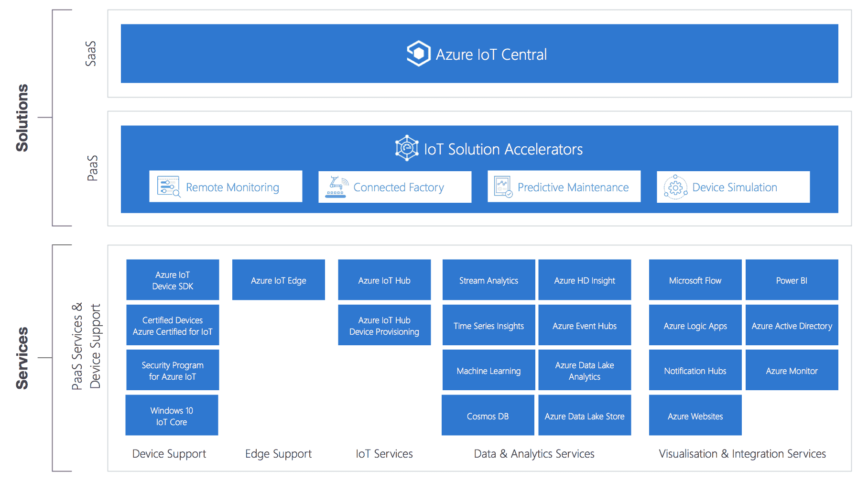The width and height of the screenshot is (868, 483).
Task: Click the Connected Factory robot arm icon
Action: [x=336, y=187]
